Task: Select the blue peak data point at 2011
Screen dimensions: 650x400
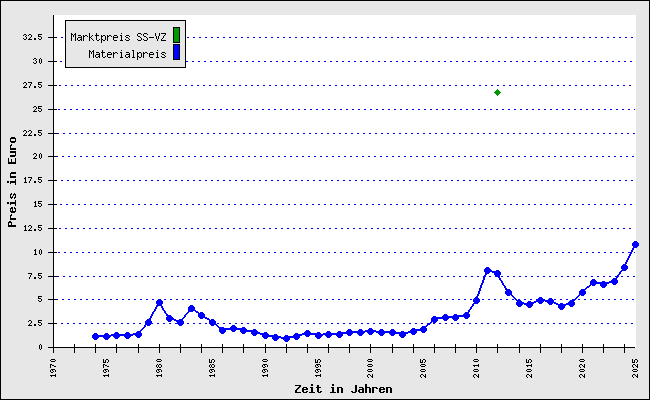Action: [487, 270]
